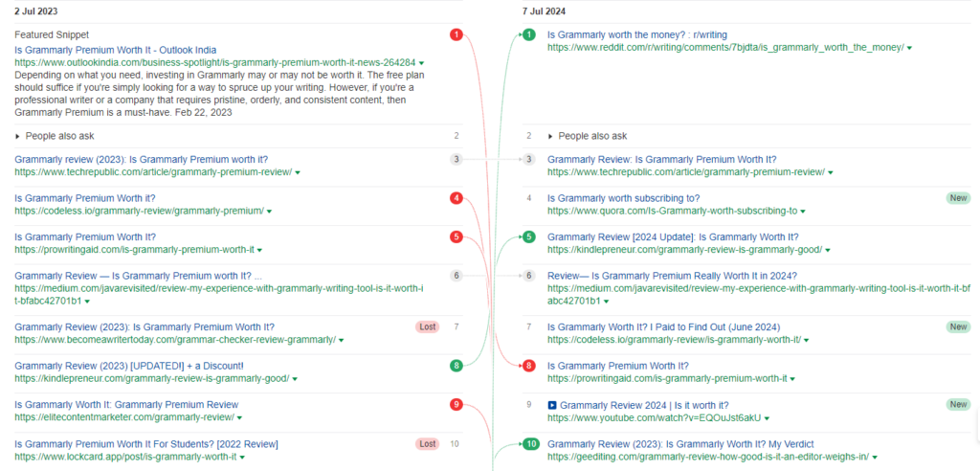The height and width of the screenshot is (471, 980).
Task: Open Grammarly review (2023) techrepublic title
Action: click(142, 160)
